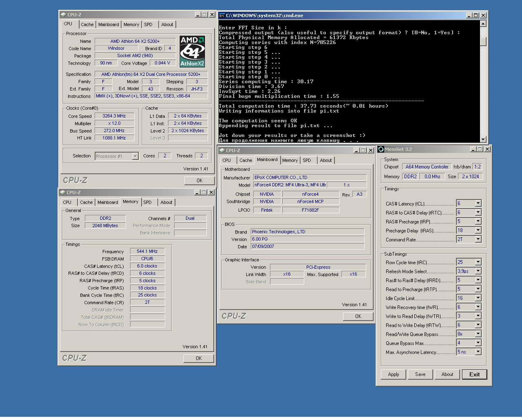Open the Command Rate dropdown in MemSet
Screen dimensions: 522x420
pos(478,239)
